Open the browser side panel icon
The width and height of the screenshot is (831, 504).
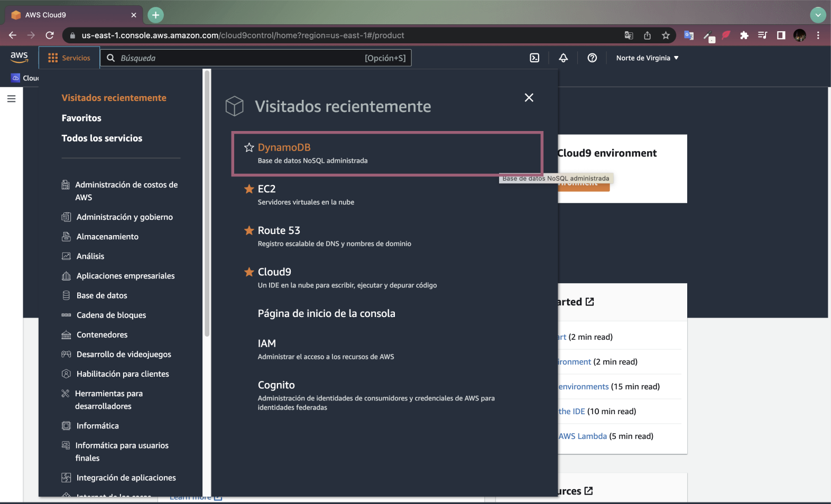tap(781, 35)
